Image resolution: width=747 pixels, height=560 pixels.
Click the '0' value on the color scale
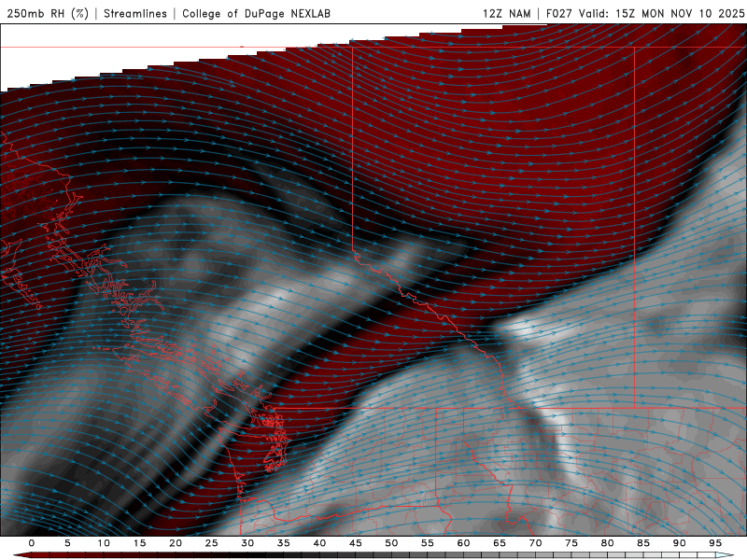(x=32, y=543)
